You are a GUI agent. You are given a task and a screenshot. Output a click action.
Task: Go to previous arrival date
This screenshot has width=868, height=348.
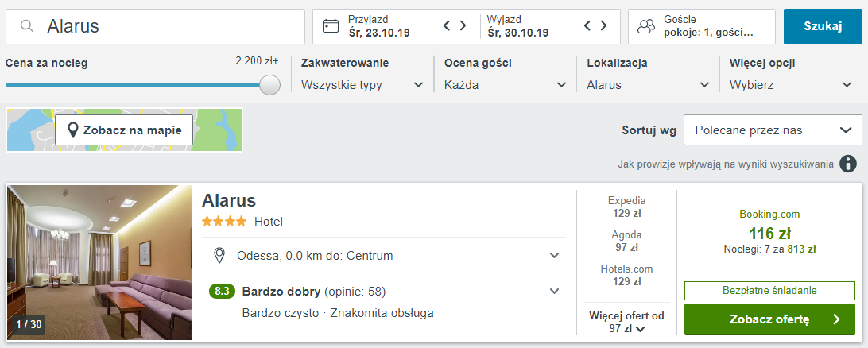[447, 26]
